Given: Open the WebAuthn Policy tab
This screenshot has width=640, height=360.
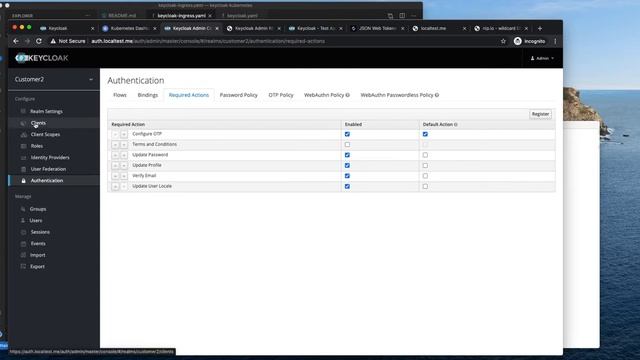Looking at the screenshot, I should coord(327,95).
